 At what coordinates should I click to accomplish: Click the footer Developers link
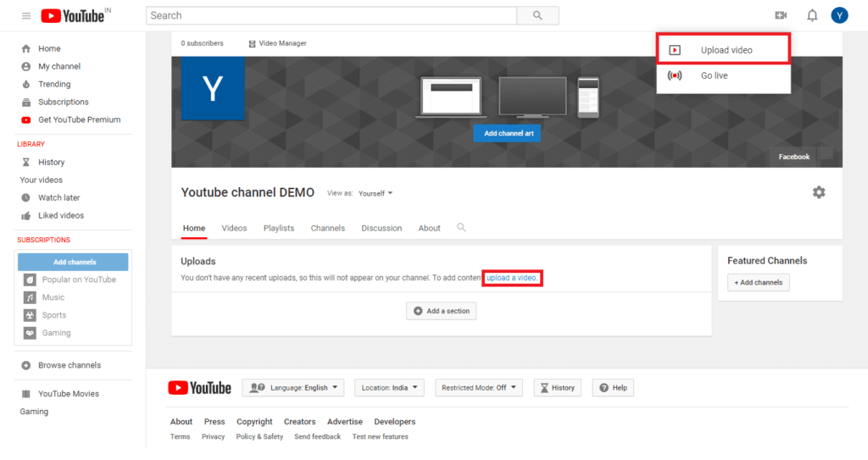click(x=395, y=422)
